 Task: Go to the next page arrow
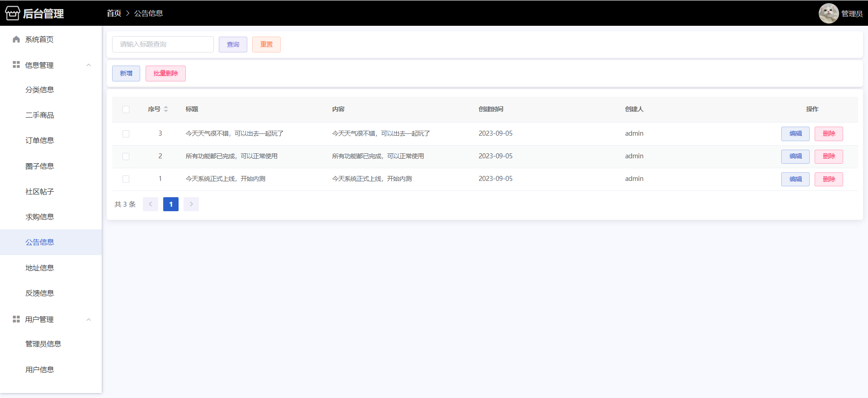tap(191, 204)
